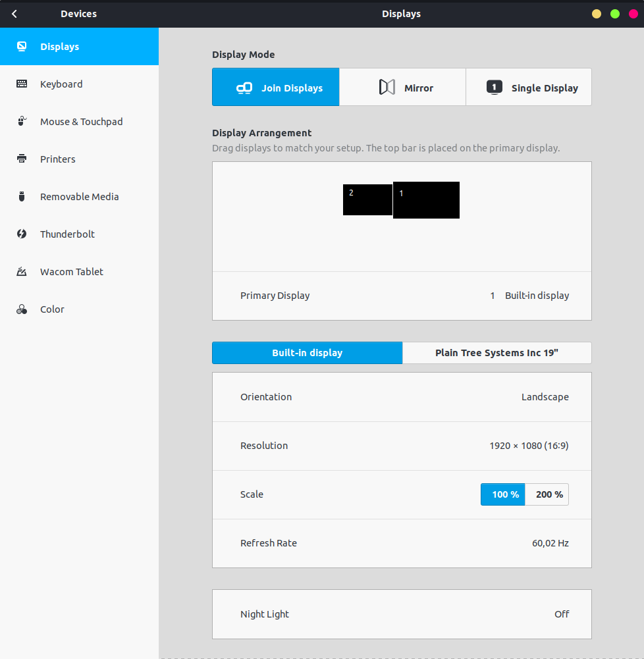The width and height of the screenshot is (644, 659).
Task: Select the Displays sidebar entry
Action: pyautogui.click(x=80, y=46)
